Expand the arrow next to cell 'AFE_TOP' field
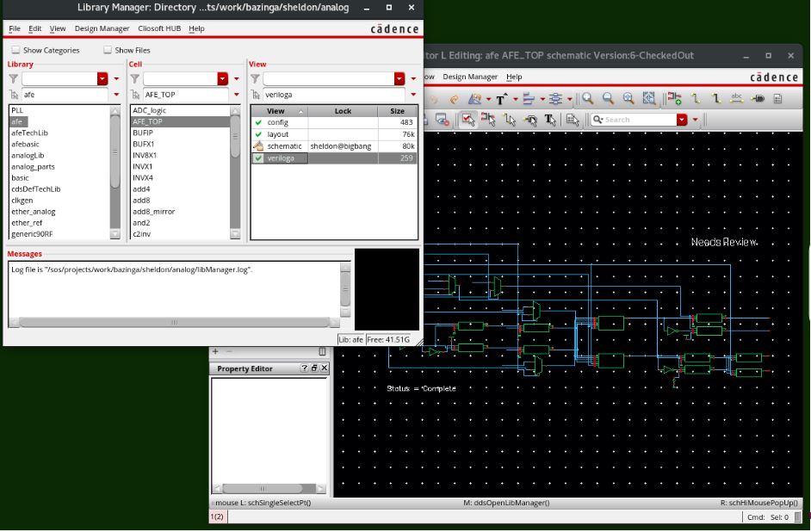811x532 pixels. pyautogui.click(x=237, y=95)
